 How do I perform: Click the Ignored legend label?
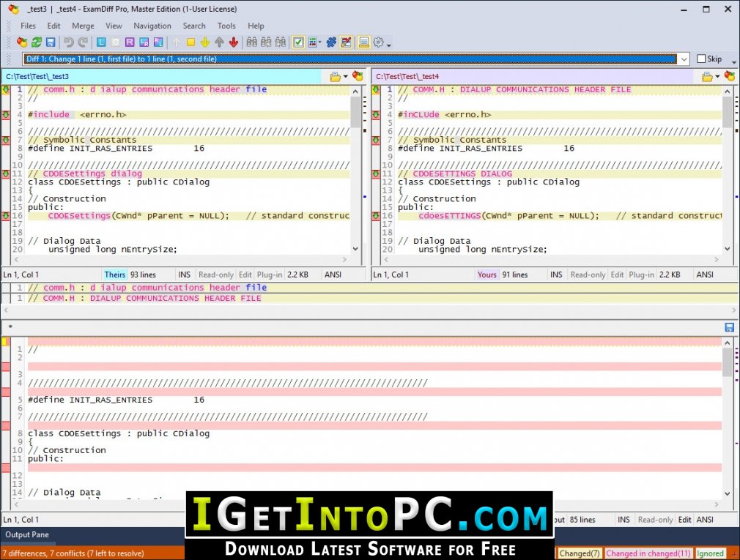710,553
